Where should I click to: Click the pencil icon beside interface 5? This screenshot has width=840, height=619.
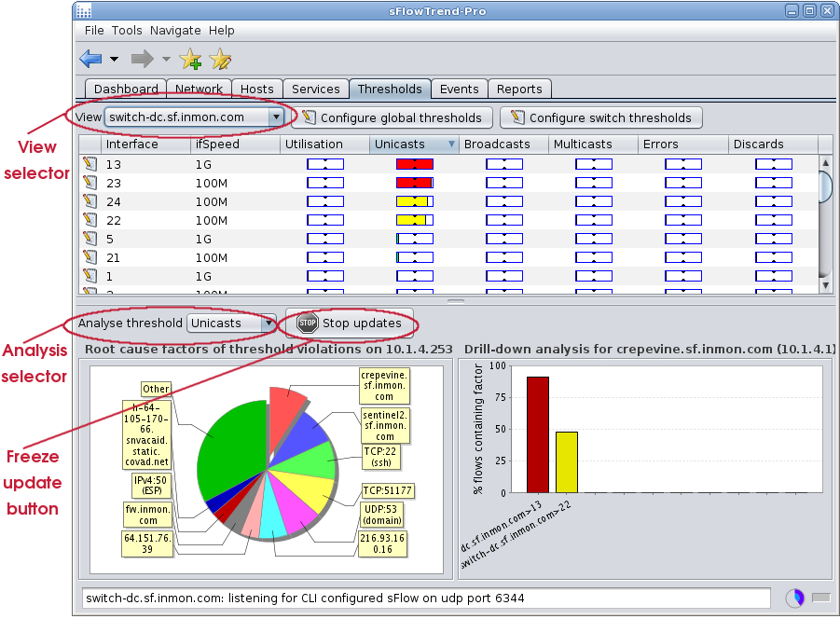[90, 239]
